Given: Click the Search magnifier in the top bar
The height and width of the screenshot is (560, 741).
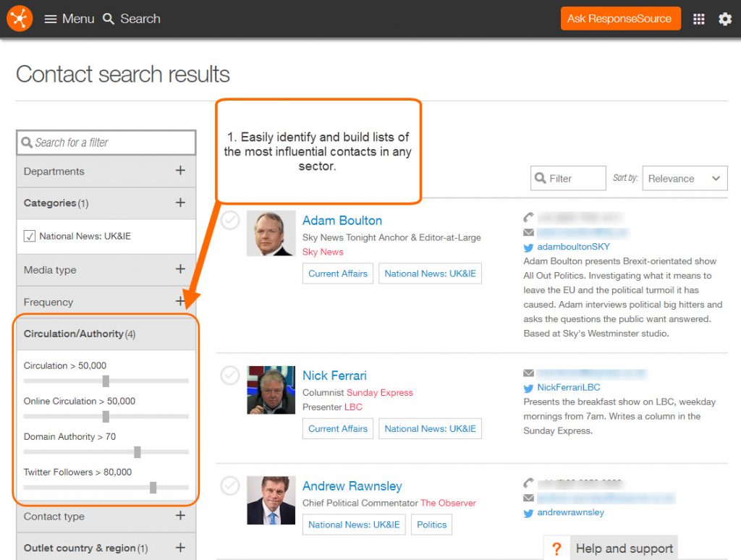Looking at the screenshot, I should tap(109, 19).
